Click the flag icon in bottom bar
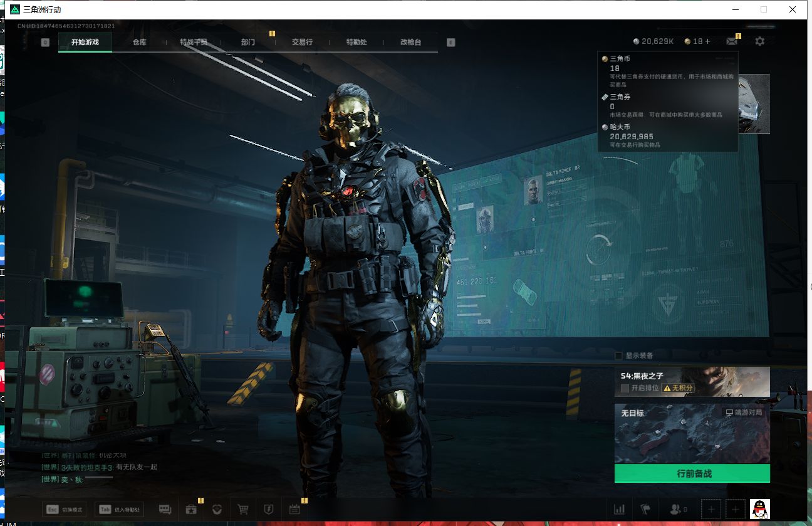Image resolution: width=812 pixels, height=526 pixels. 645,509
